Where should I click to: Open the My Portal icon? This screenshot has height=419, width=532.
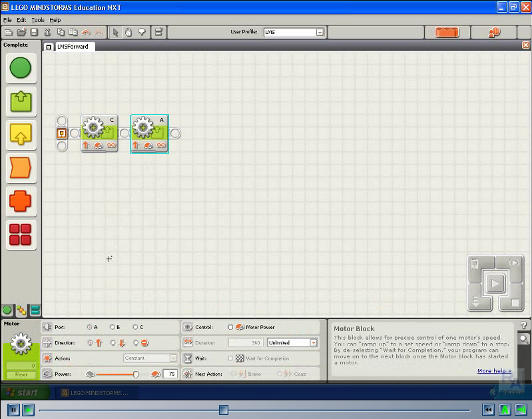click(494, 32)
